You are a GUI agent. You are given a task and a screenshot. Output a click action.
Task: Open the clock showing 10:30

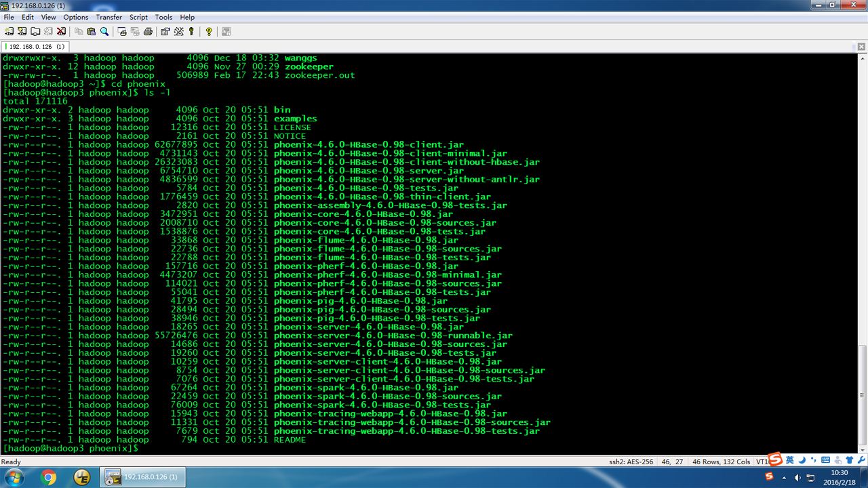click(x=839, y=477)
